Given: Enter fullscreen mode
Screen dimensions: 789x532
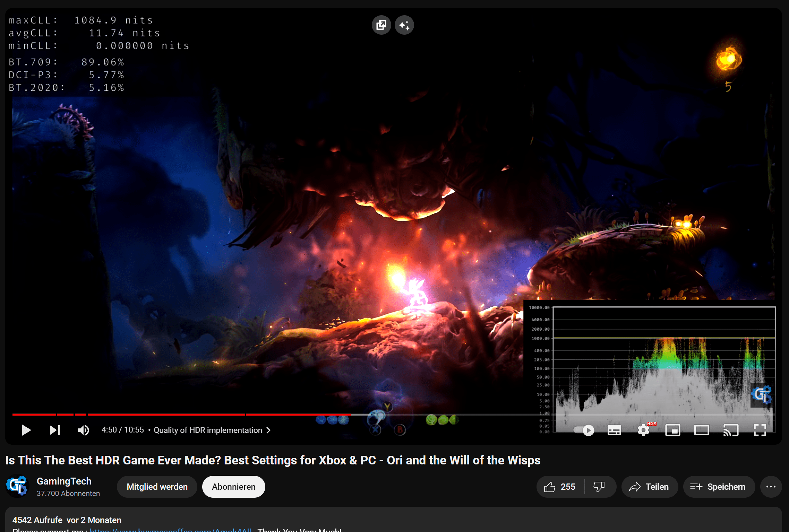Looking at the screenshot, I should click(x=760, y=430).
